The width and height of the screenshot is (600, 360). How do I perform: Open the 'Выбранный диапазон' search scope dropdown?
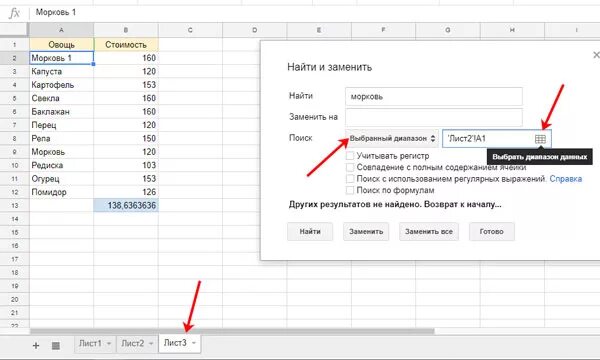(x=392, y=138)
